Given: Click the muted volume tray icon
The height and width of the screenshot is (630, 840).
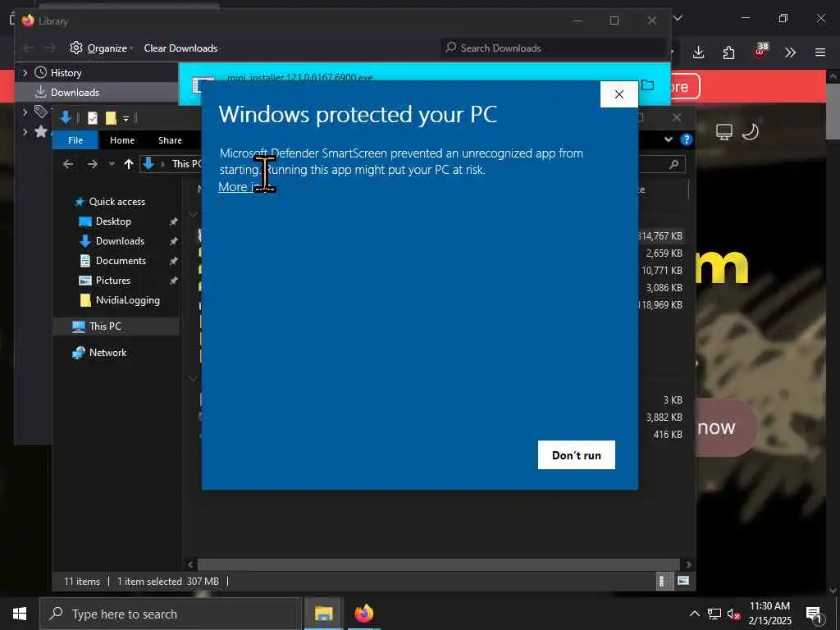Looking at the screenshot, I should pyautogui.click(x=733, y=614).
